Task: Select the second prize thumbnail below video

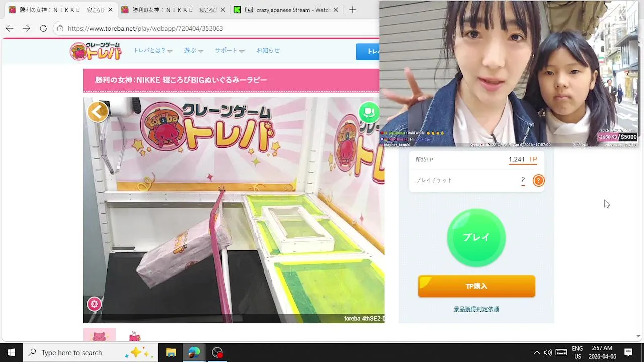Action: point(134,336)
